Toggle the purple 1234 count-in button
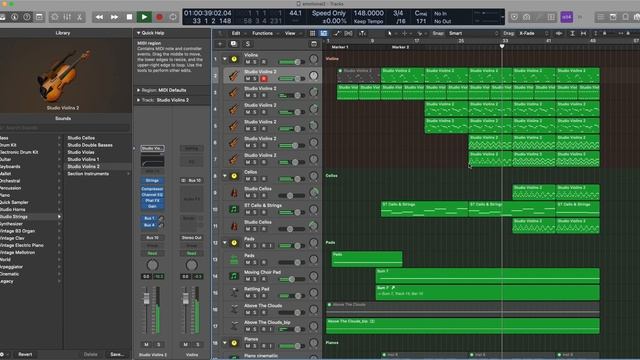 click(x=567, y=17)
